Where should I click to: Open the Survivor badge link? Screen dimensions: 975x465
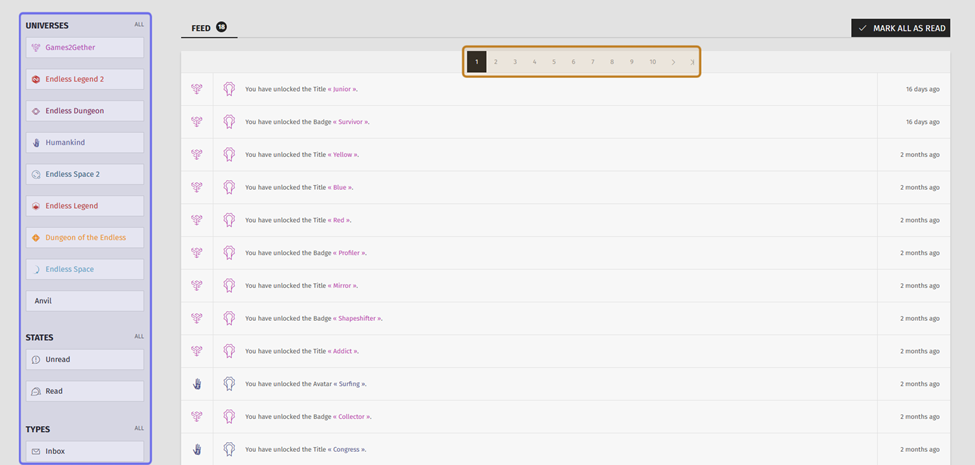pyautogui.click(x=352, y=122)
